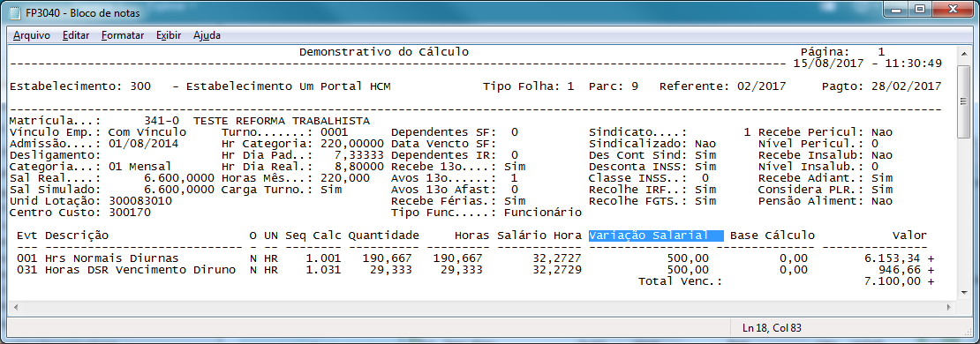Viewport: 980px width, 344px height.
Task: Click 'Estabelecimento Um Portal HCM' text
Action: 288,86
